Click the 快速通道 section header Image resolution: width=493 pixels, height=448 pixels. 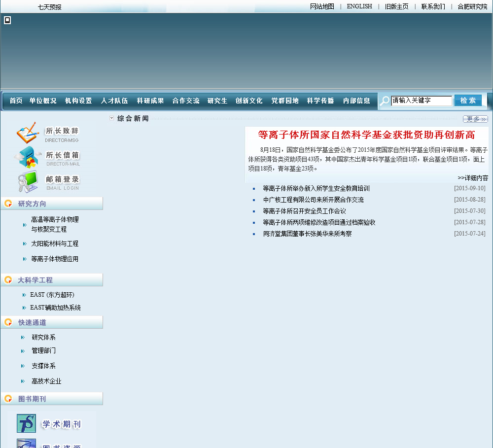click(52, 322)
